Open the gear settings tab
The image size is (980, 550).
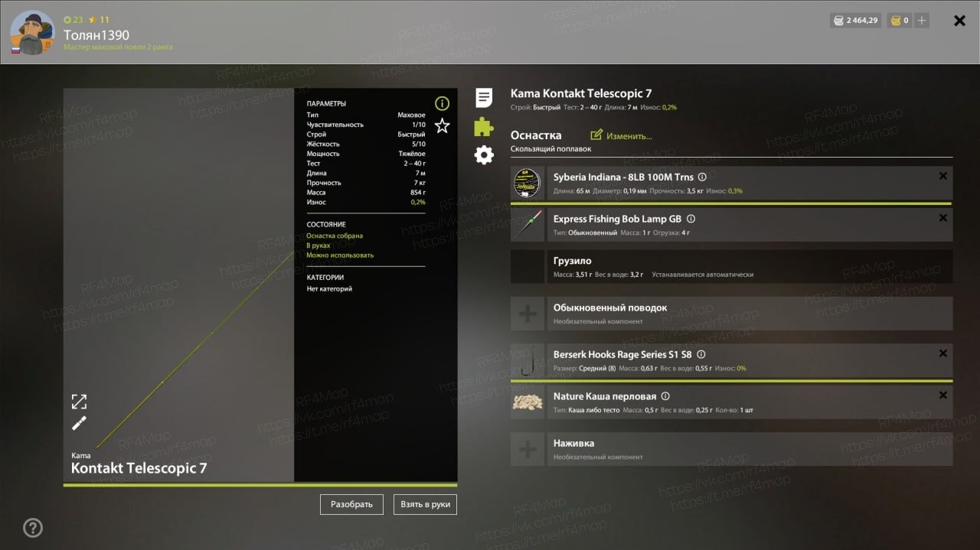click(484, 155)
